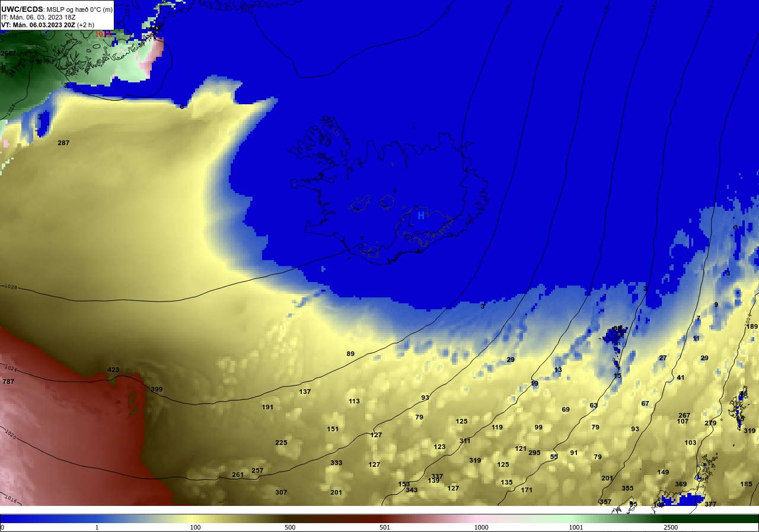Click the '1016' isobar label
759x532 pixels.
(x=11, y=498)
